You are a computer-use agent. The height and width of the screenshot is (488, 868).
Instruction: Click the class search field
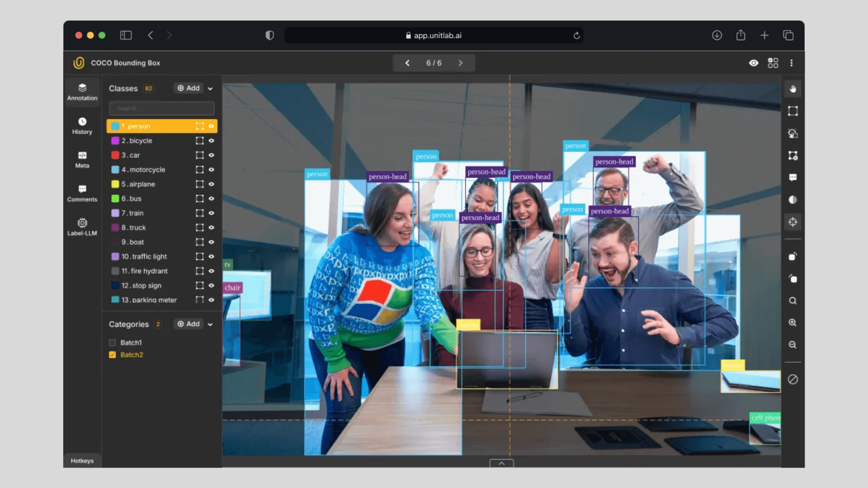[161, 108]
